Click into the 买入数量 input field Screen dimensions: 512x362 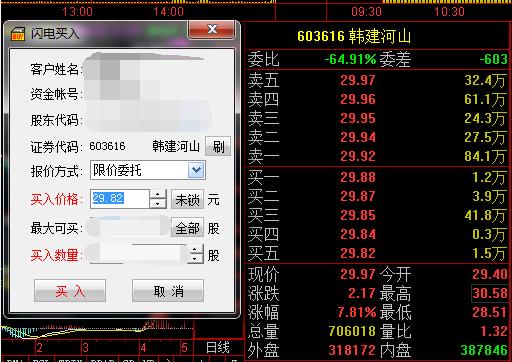[x=138, y=254]
